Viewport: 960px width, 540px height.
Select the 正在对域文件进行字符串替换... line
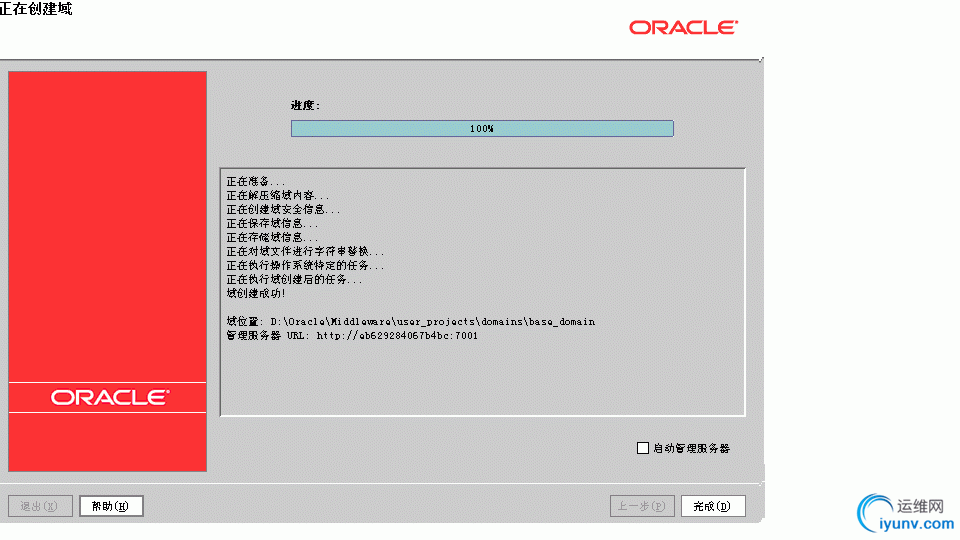(x=305, y=251)
